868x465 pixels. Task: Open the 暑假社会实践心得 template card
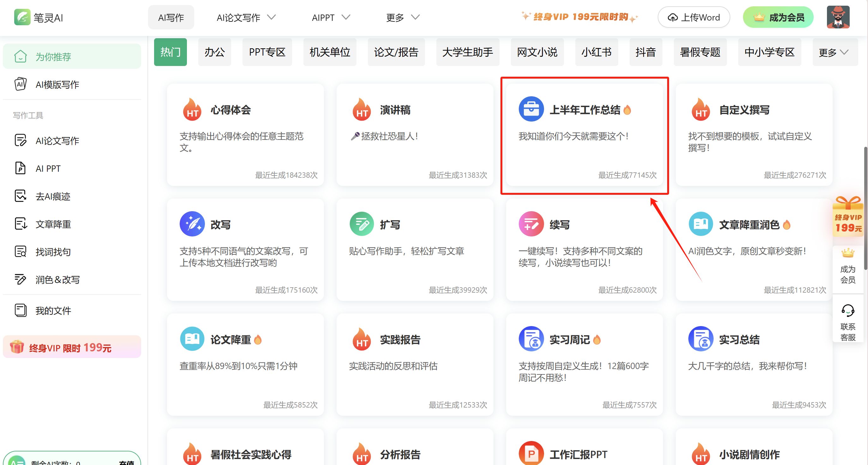(x=245, y=447)
